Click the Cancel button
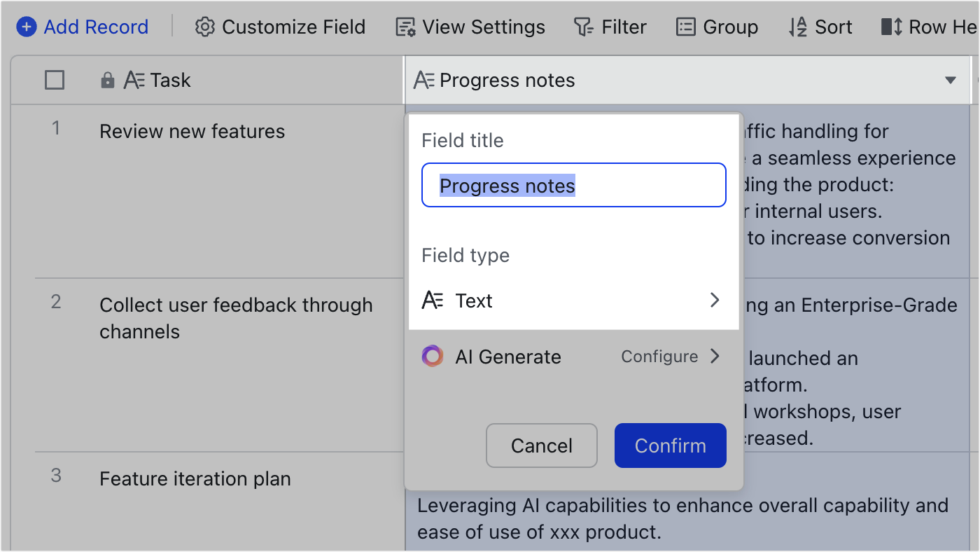Image resolution: width=980 pixels, height=552 pixels. 541,446
